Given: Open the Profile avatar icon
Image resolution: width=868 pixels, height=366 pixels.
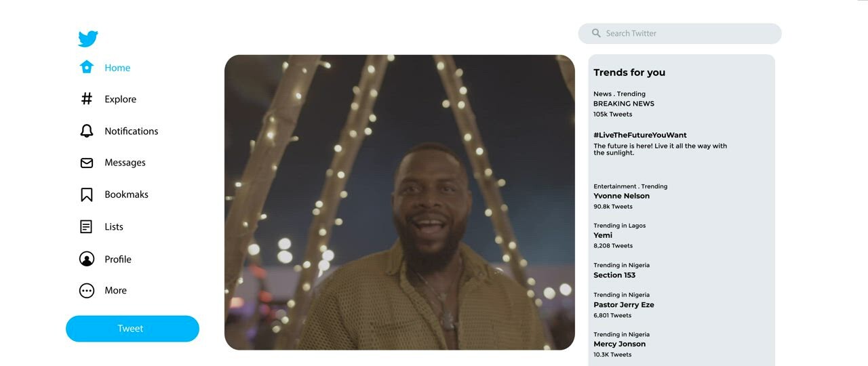Looking at the screenshot, I should point(87,259).
